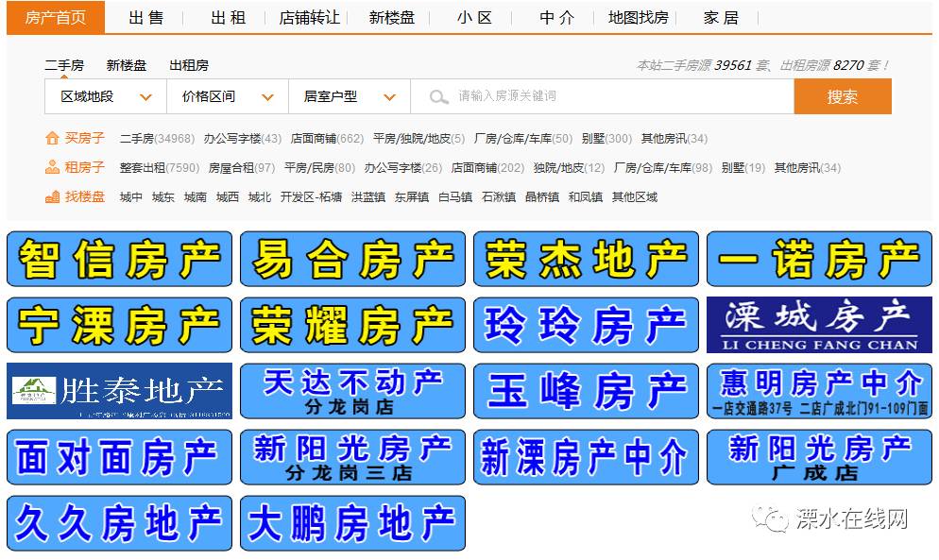Select the 城中 district link
This screenshot has width=939, height=560.
click(129, 196)
